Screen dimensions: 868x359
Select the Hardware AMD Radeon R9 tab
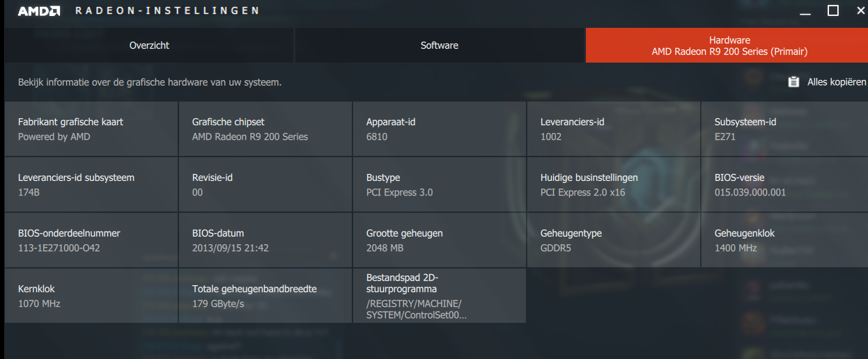[727, 45]
